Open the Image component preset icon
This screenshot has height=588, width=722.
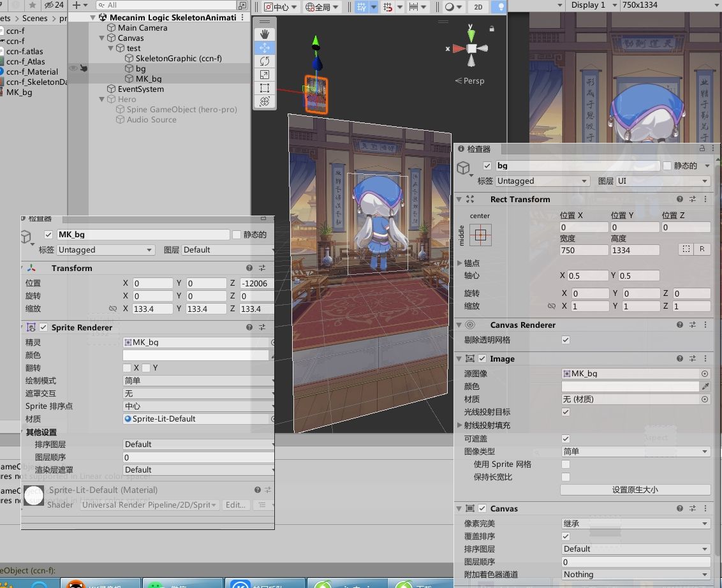tap(693, 358)
